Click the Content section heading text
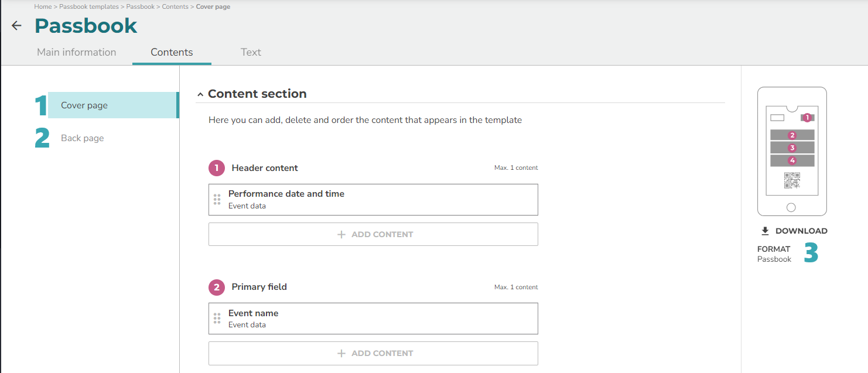Viewport: 868px width, 373px height. (257, 94)
